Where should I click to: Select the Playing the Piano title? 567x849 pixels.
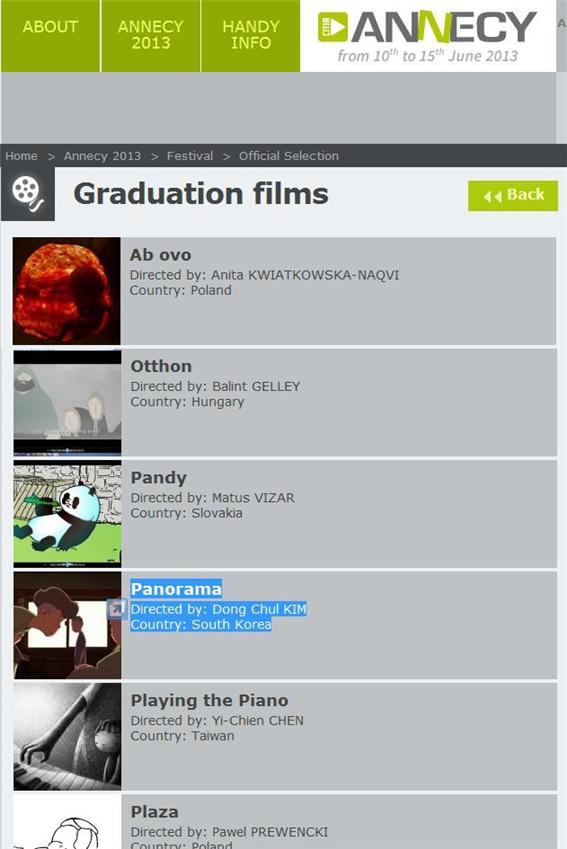(x=210, y=701)
